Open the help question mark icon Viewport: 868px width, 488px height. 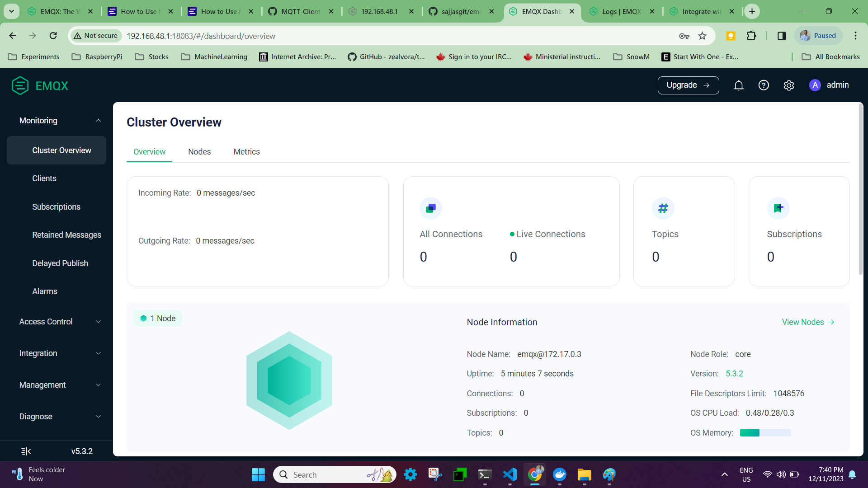[764, 85]
